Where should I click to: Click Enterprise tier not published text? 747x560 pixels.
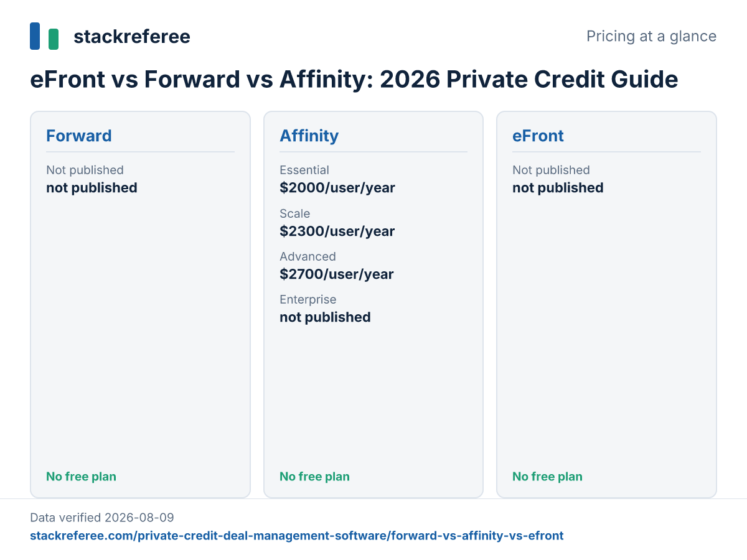(325, 317)
